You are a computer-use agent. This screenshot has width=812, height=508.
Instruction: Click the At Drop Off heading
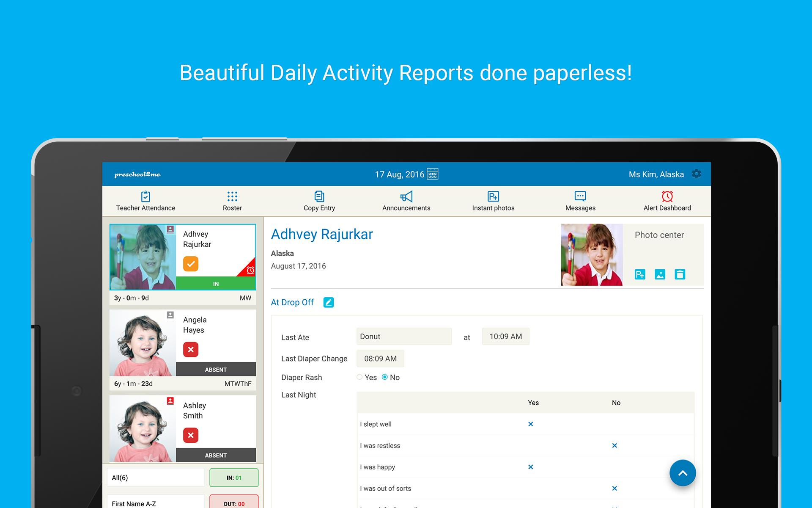tap(292, 302)
